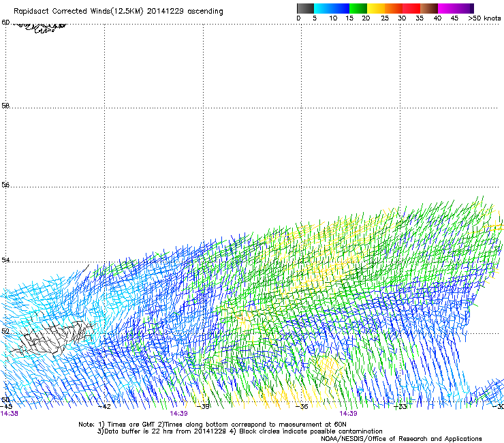Click the latitude label '58'

[5, 106]
